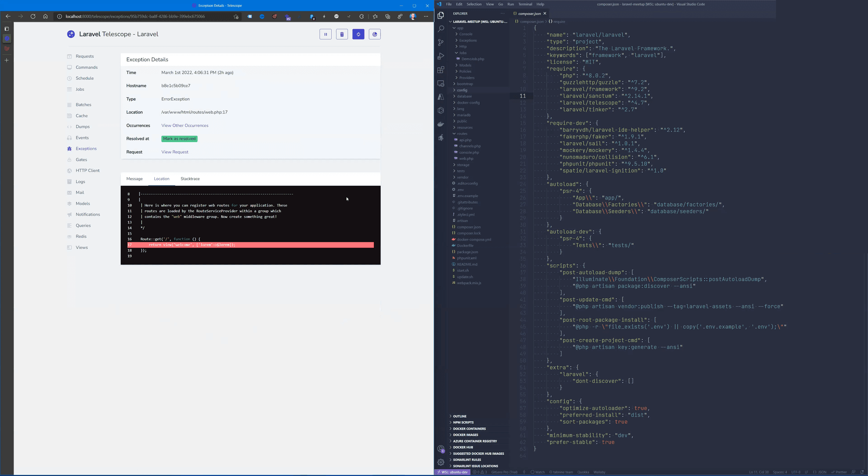Click the Models layers icon in sidebar

point(70,204)
